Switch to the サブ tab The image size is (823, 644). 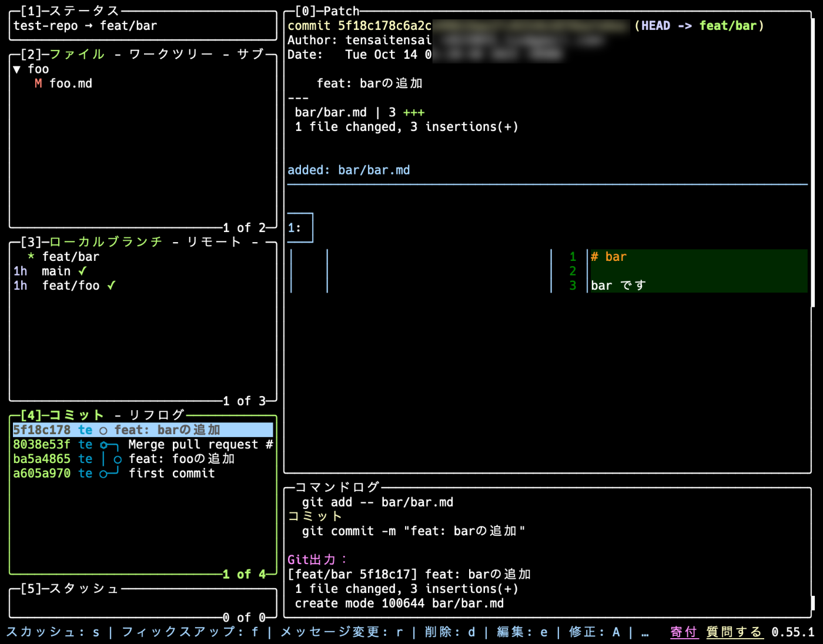[251, 54]
